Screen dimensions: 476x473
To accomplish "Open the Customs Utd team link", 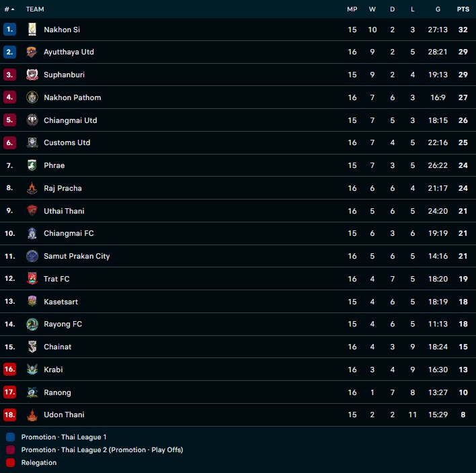I will click(x=67, y=142).
